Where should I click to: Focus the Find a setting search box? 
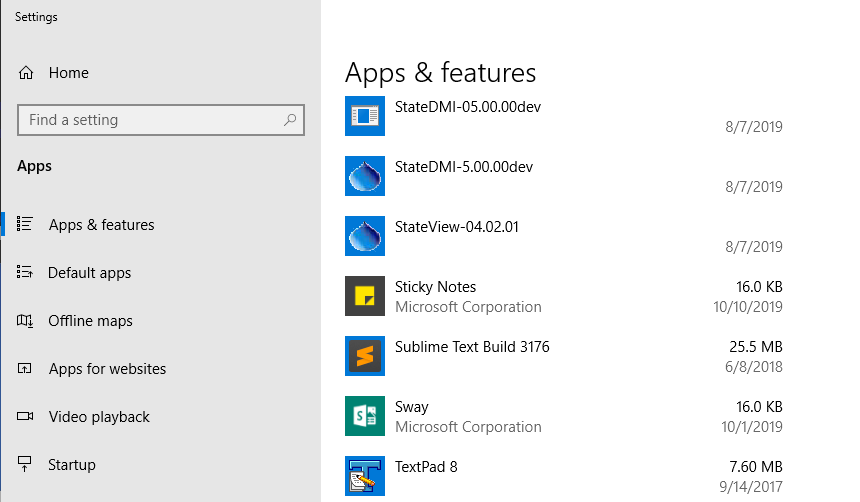161,120
